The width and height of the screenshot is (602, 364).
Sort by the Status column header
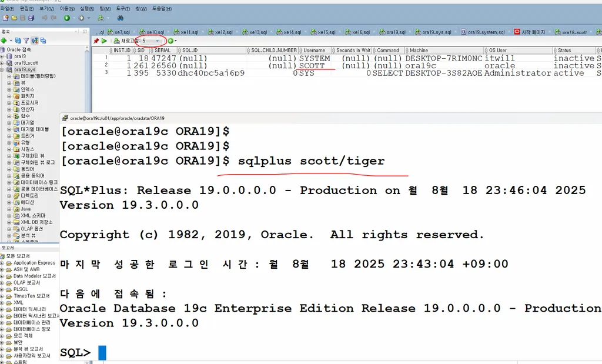pyautogui.click(x=574, y=51)
